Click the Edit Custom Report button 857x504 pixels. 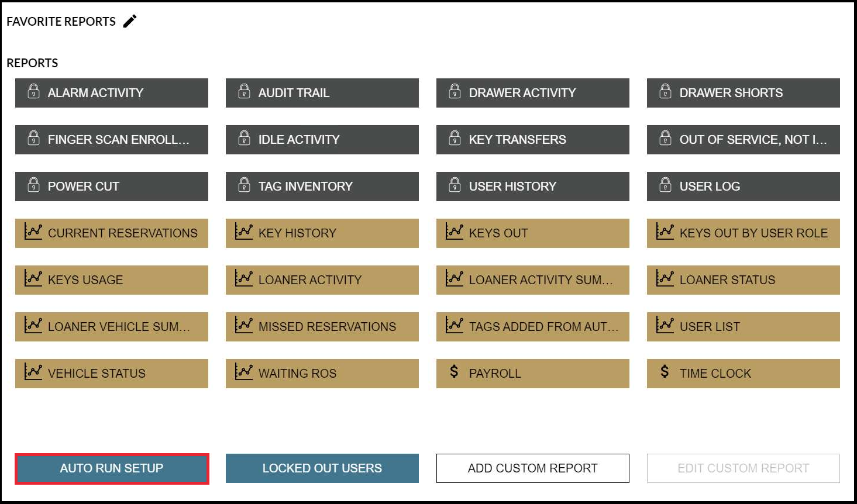744,468
